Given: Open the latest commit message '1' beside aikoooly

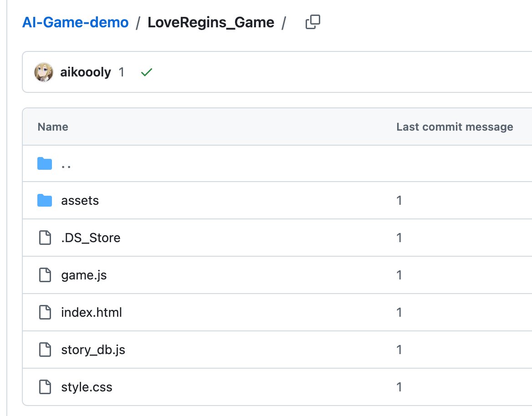Looking at the screenshot, I should (121, 72).
